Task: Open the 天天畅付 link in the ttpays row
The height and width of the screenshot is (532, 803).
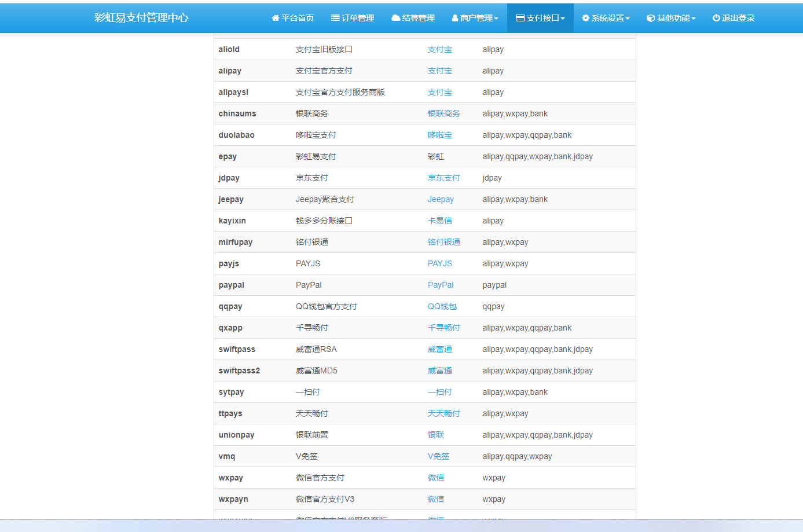Action: [x=444, y=414]
